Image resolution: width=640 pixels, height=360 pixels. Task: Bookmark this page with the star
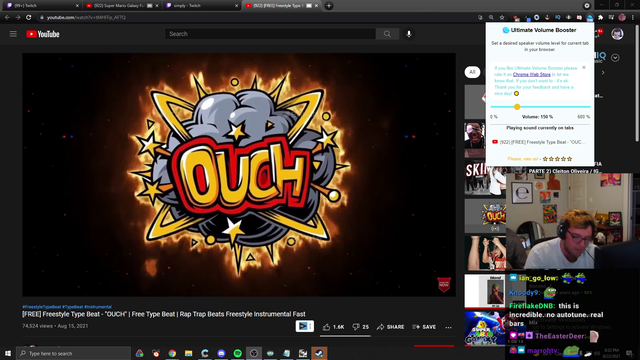point(502,18)
